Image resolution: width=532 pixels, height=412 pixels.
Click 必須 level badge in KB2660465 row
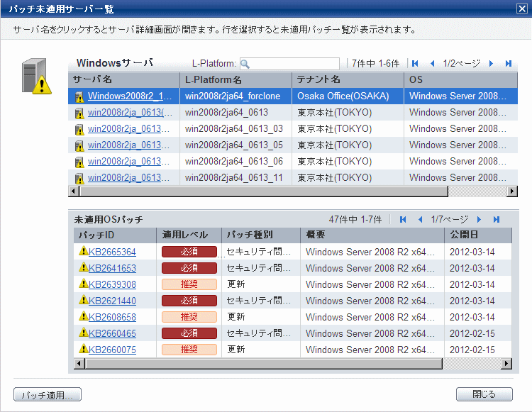coord(189,333)
